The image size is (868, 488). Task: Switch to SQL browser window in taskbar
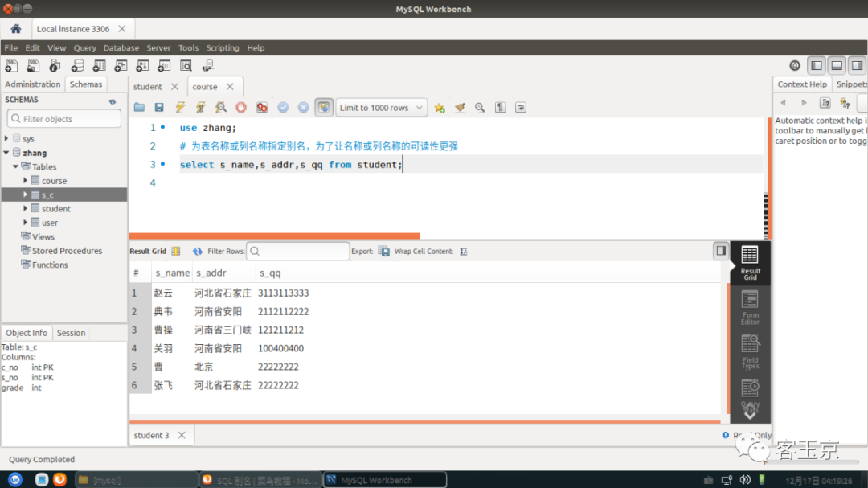[260, 480]
